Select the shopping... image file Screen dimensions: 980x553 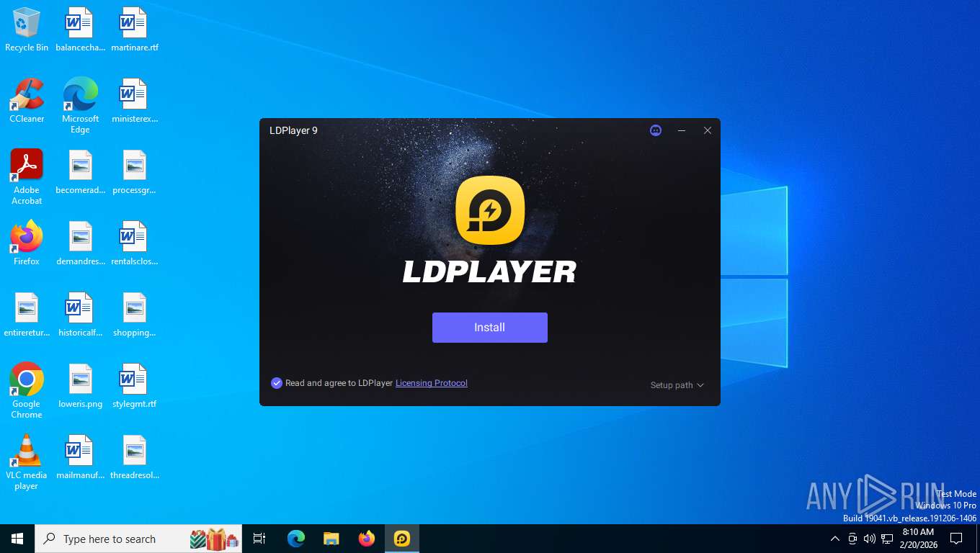(x=135, y=315)
